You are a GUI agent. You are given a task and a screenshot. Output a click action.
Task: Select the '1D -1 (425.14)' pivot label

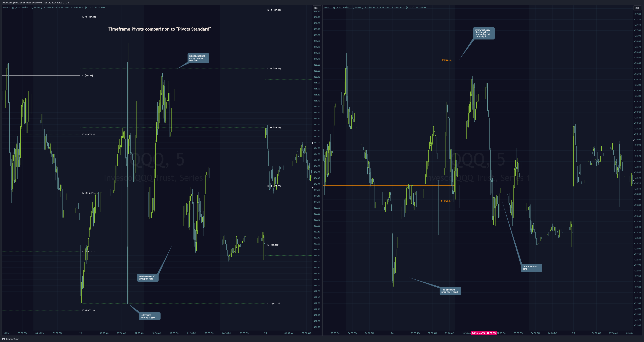click(x=88, y=134)
